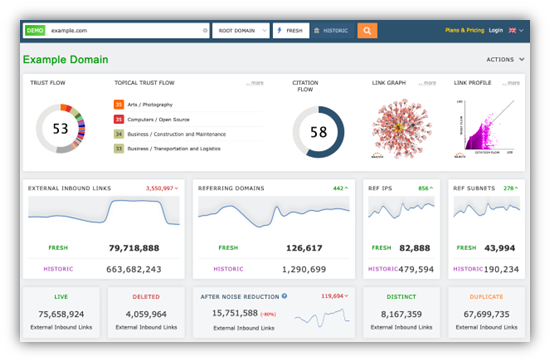
Task: Open the Link Graph thumbnail
Action: pyautogui.click(x=402, y=129)
